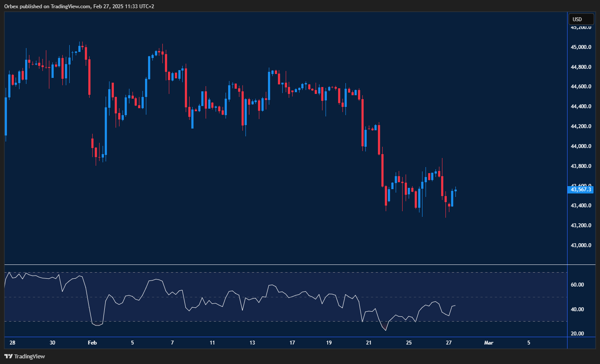This screenshot has height=364, width=600.
Task: Click the Mar label on the time axis
Action: pos(488,342)
